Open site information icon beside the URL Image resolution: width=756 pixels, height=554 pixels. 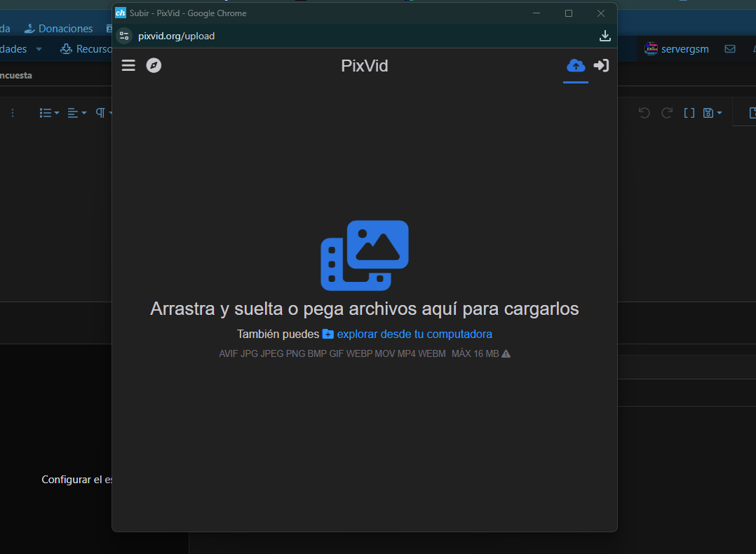[124, 36]
